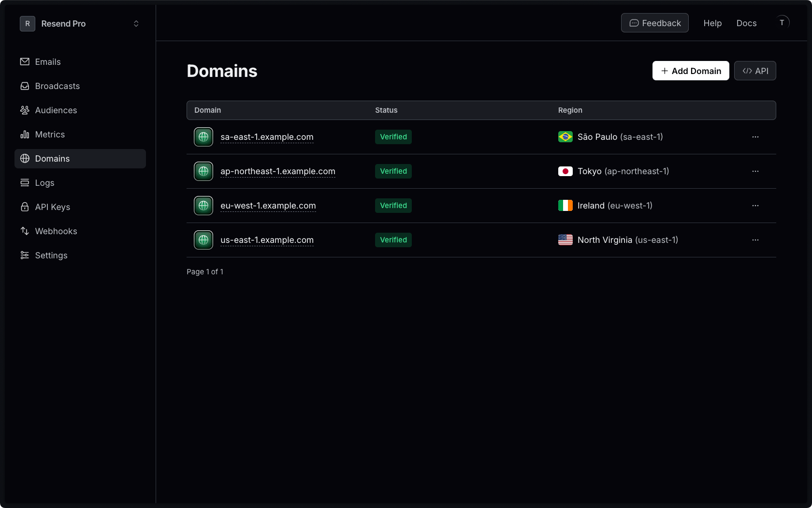
Task: Click the API Keys lock icon
Action: coord(25,207)
